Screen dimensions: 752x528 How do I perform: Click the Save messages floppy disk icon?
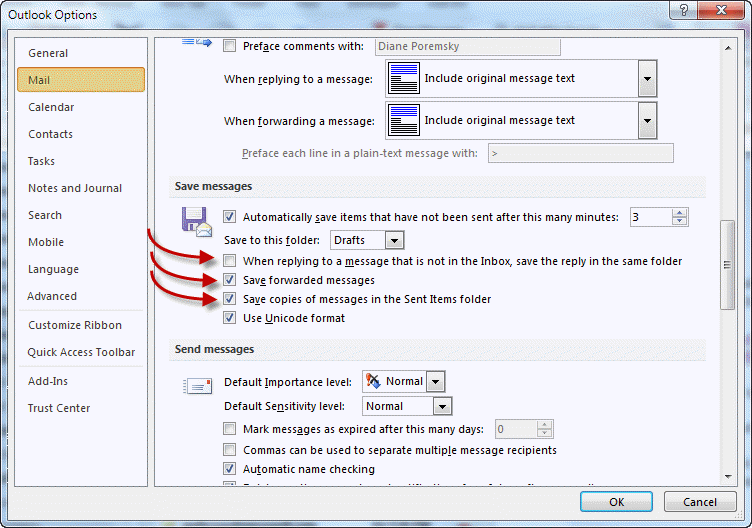pos(197,222)
